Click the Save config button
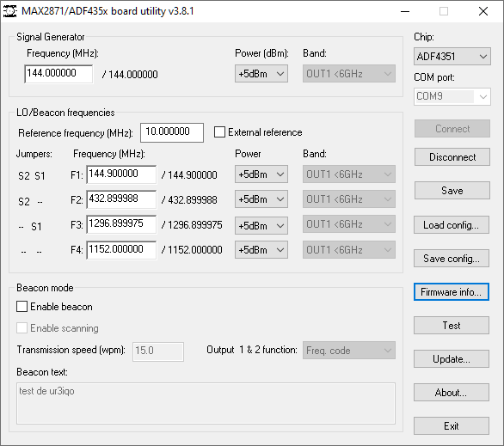The height and width of the screenshot is (446, 504). coord(452,258)
